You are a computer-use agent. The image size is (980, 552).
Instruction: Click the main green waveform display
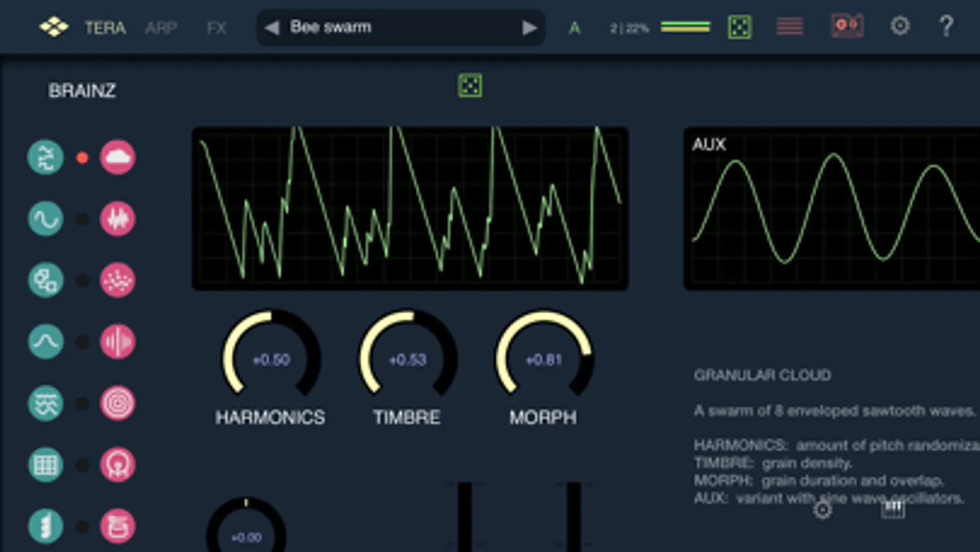(x=410, y=208)
